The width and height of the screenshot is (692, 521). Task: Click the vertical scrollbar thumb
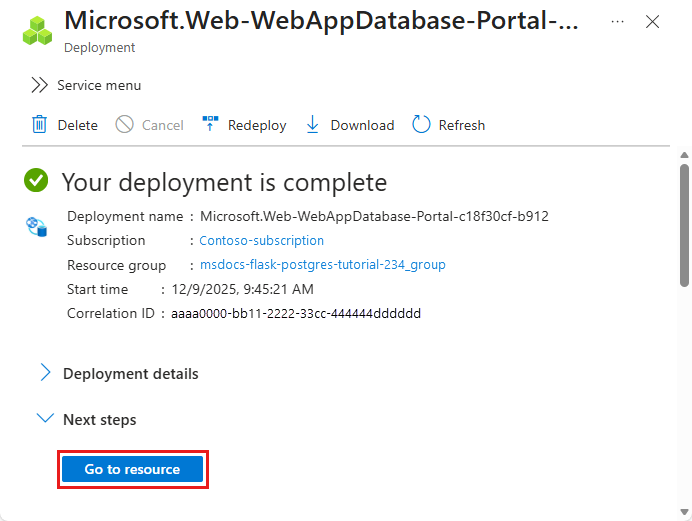(684, 225)
